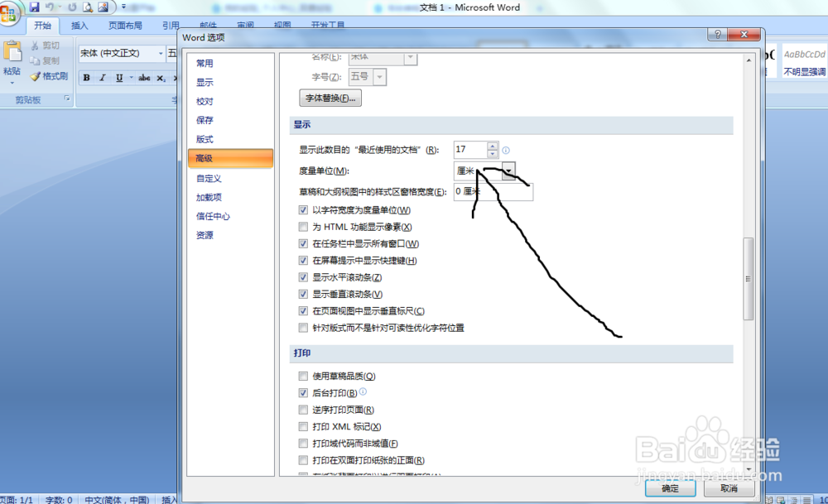Viewport: 828px width, 504px height.
Task: Increase recent documents count spinner
Action: 492,146
